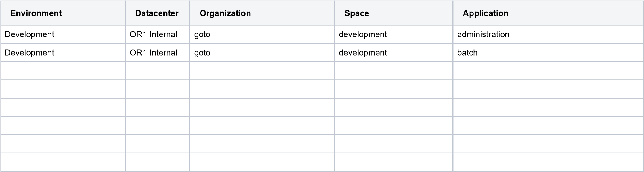Click the Space column header

356,13
